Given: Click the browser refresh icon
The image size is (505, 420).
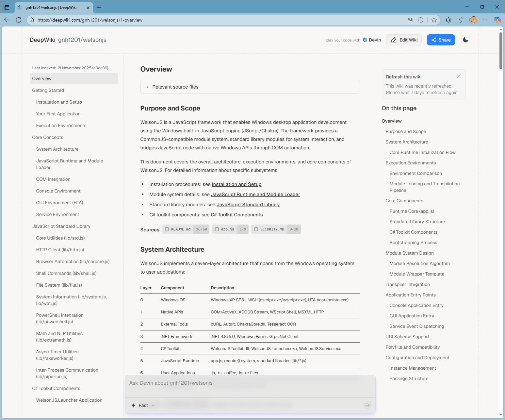Looking at the screenshot, I should (x=19, y=20).
